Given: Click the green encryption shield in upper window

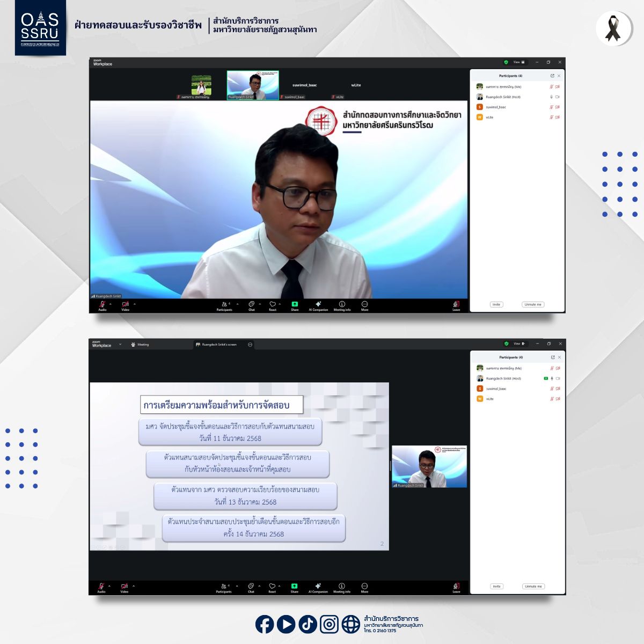Looking at the screenshot, I should click(x=506, y=62).
